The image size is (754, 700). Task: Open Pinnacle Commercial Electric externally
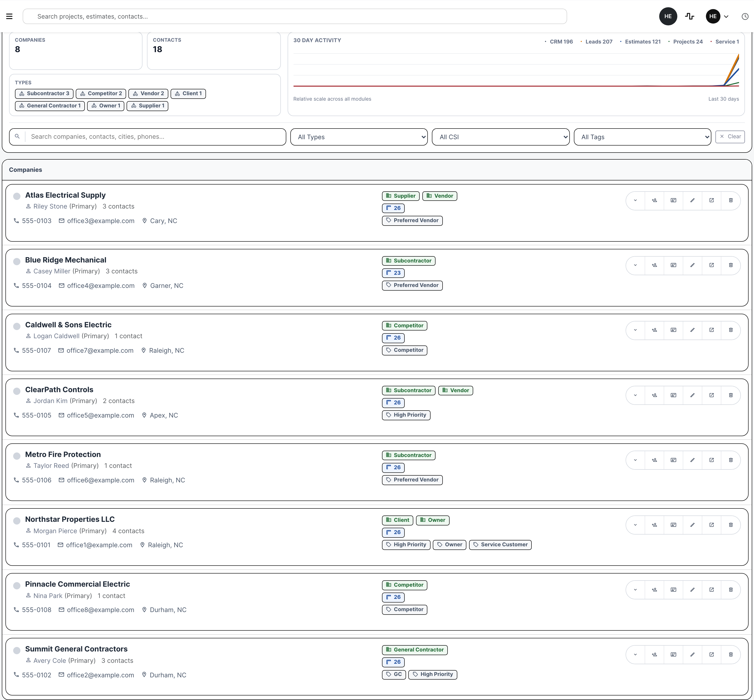tap(712, 589)
